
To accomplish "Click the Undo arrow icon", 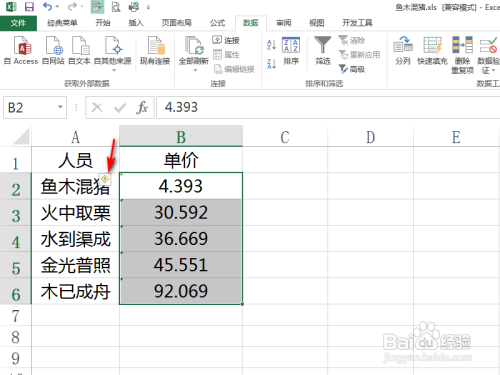I will click(x=48, y=6).
